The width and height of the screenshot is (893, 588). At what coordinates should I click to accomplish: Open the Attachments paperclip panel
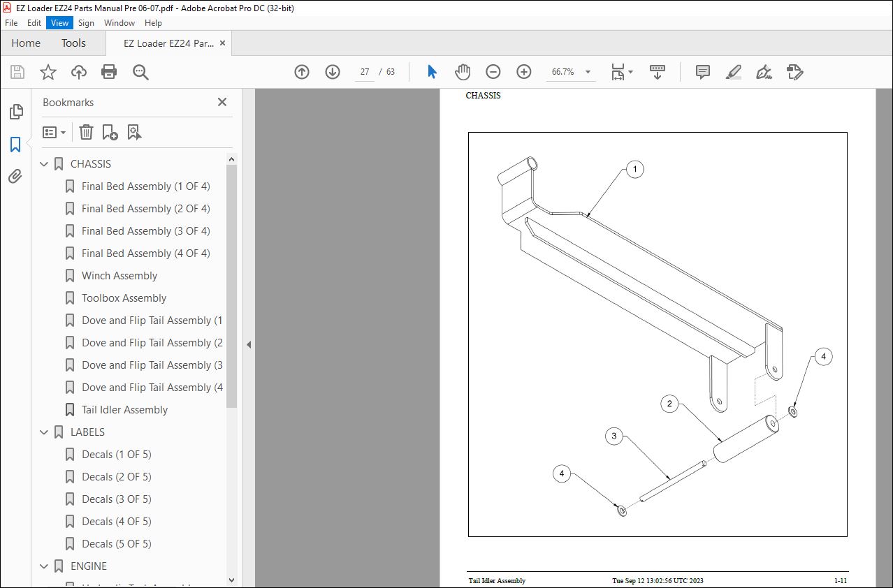pos(15,177)
